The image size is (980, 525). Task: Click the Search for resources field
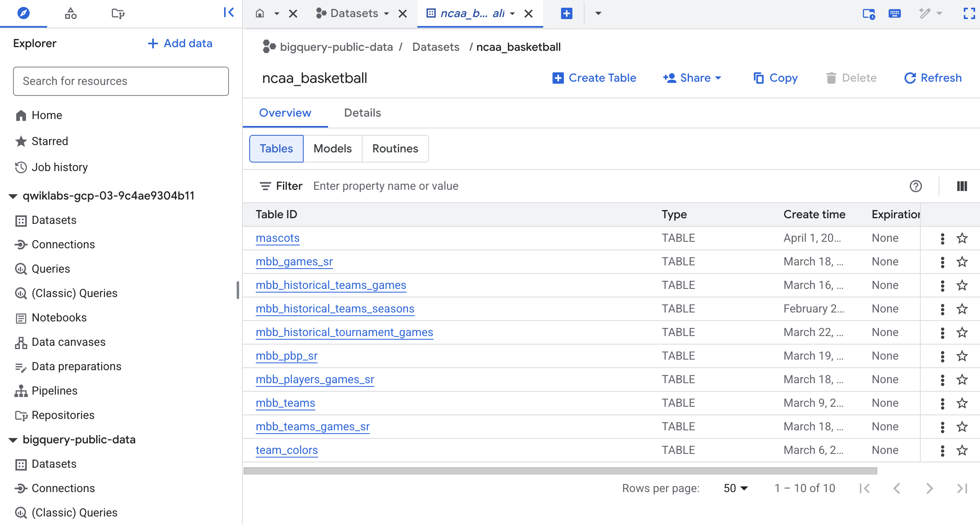pos(121,81)
